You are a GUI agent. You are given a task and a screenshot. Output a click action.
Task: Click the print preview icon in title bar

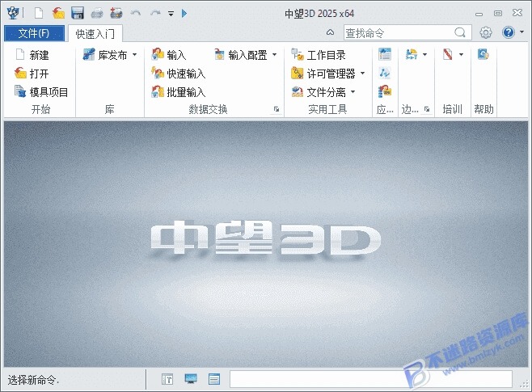(x=116, y=14)
